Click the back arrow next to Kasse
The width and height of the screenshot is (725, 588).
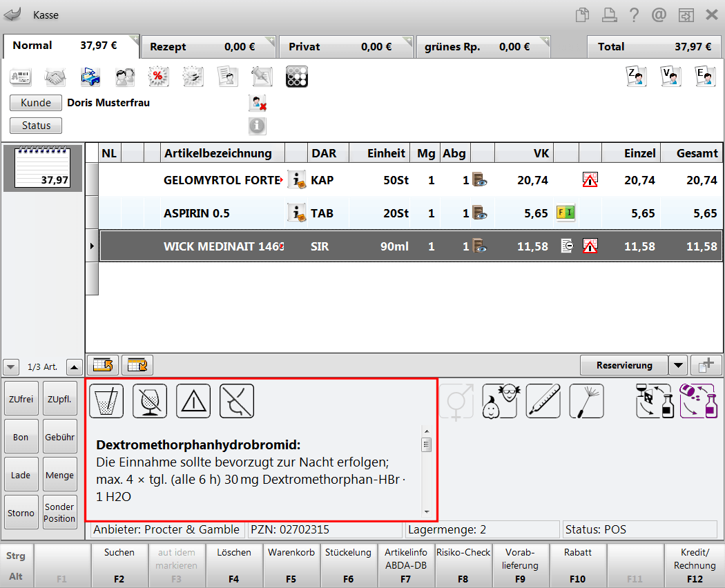pos(13,14)
